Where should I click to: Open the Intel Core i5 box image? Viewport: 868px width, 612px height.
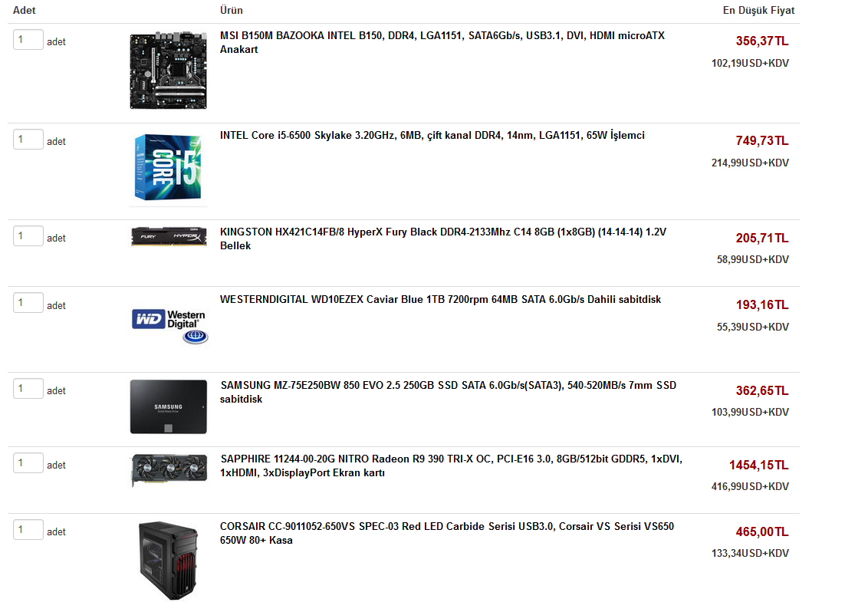(x=168, y=167)
